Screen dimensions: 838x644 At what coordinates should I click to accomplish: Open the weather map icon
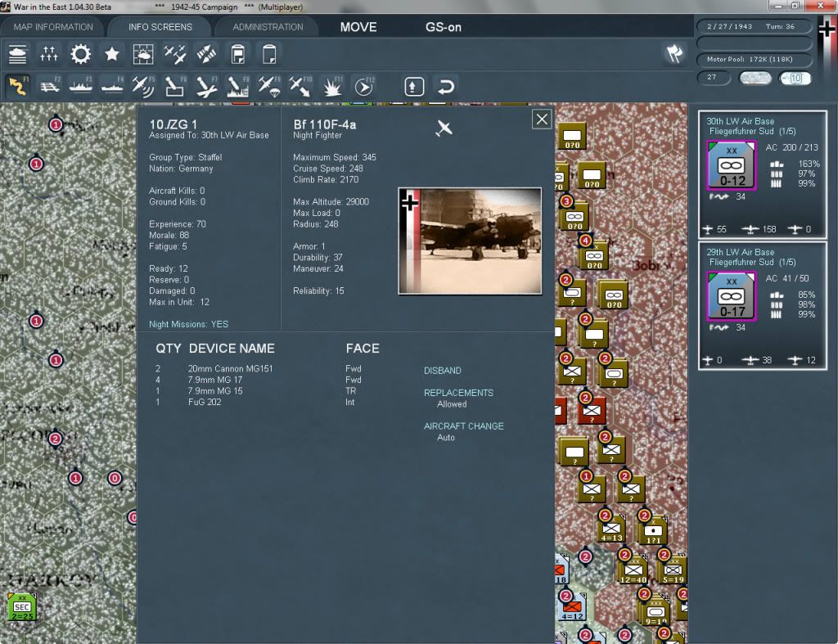tap(143, 54)
